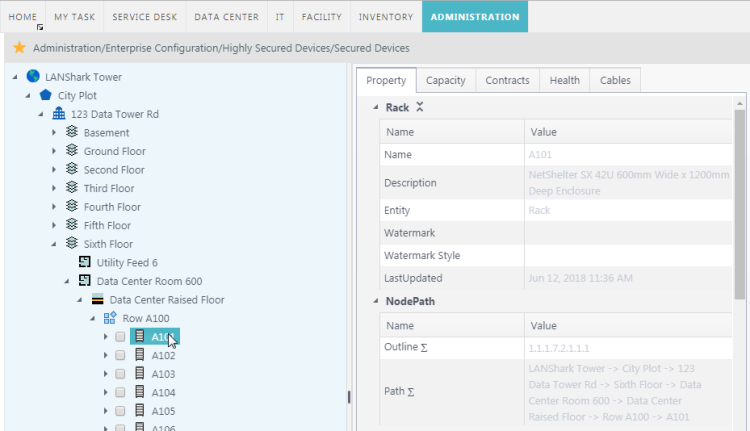Click the Row A100 icon
Screen dimensions: 750x431
(x=110, y=318)
